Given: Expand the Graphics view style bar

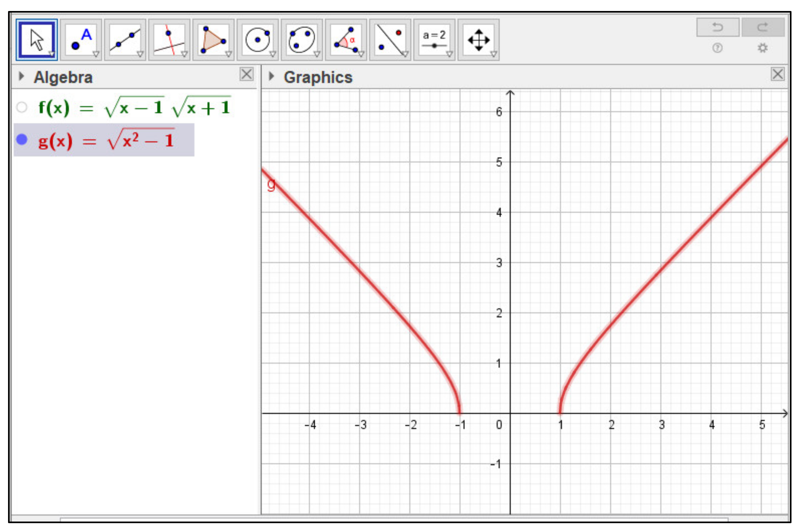Looking at the screenshot, I should (x=271, y=76).
